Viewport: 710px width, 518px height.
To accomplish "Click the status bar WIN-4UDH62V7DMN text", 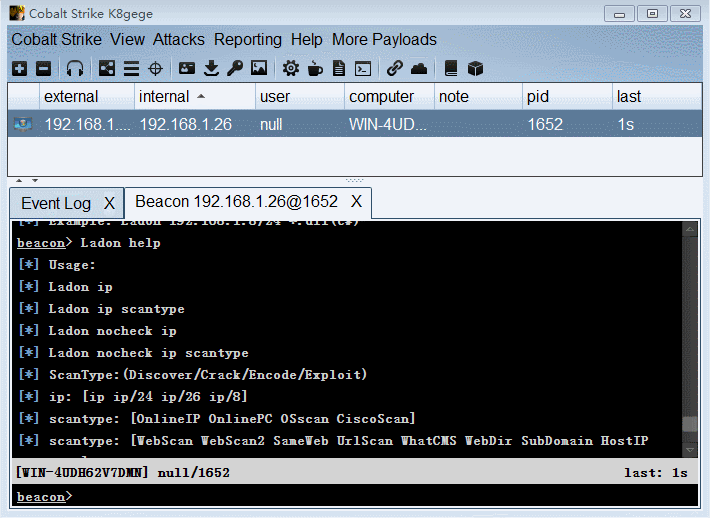I will coord(82,473).
